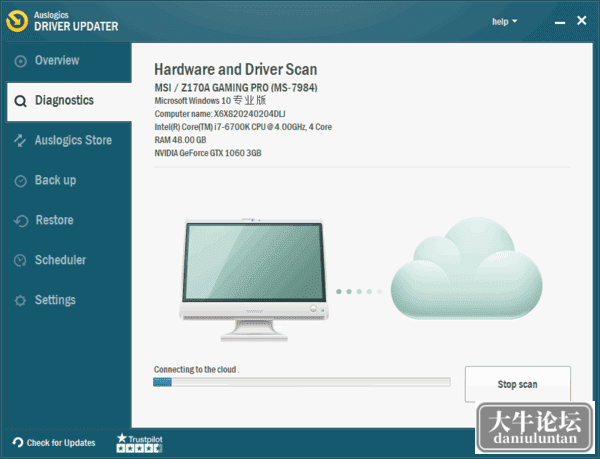
Task: Click the Diagnostics magnifier icon
Action: 20,101
